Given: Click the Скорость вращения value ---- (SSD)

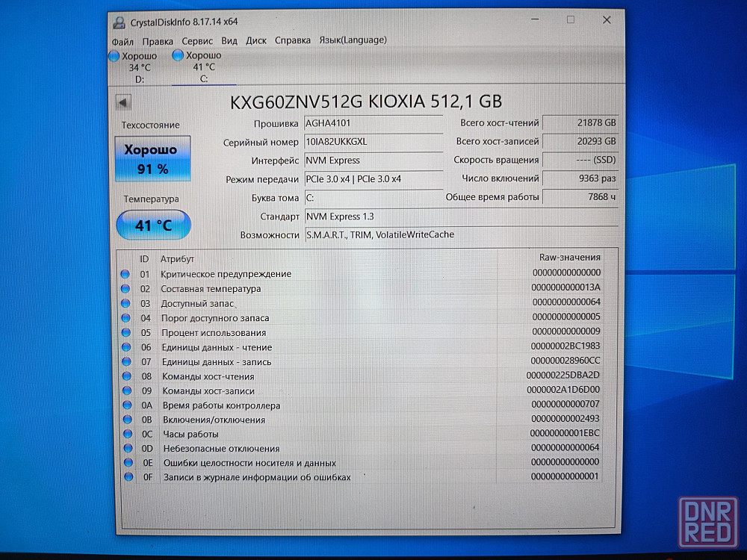Looking at the screenshot, I should tap(580, 160).
